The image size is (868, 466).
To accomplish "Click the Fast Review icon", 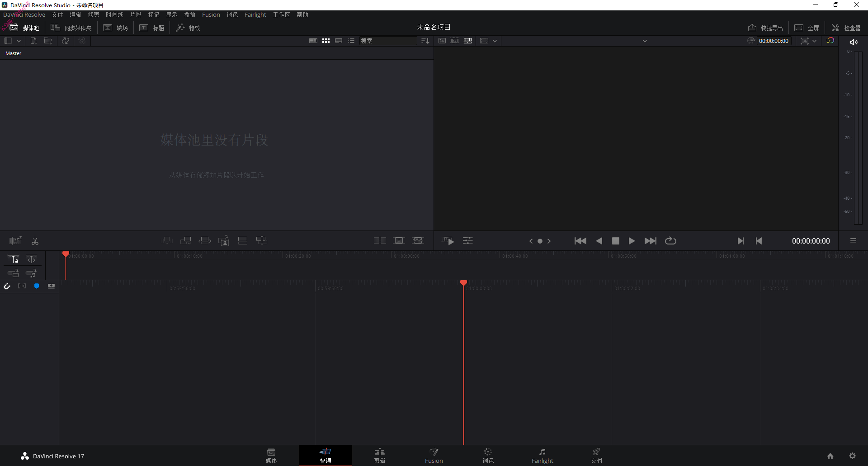I will click(448, 241).
